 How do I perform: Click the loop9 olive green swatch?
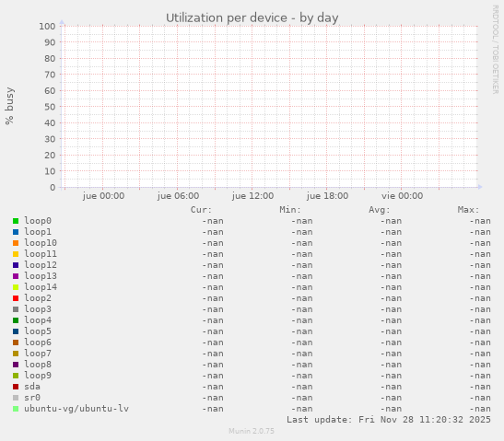click(16, 376)
